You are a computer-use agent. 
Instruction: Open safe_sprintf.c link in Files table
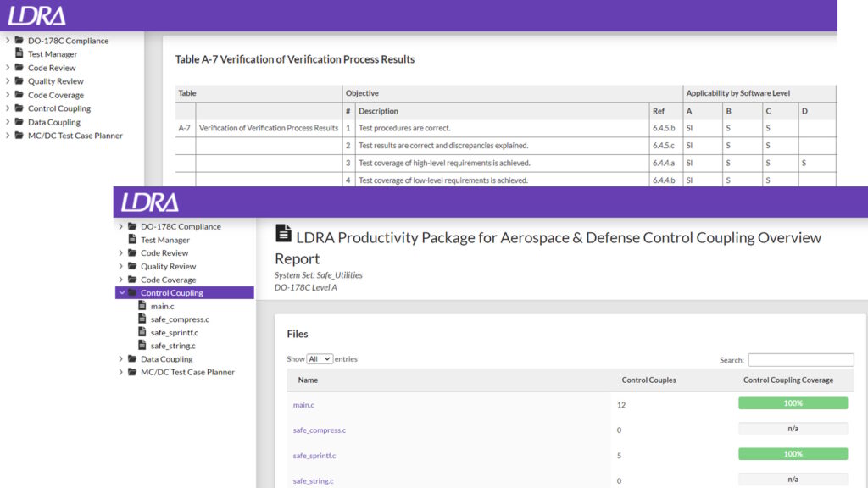pyautogui.click(x=314, y=455)
